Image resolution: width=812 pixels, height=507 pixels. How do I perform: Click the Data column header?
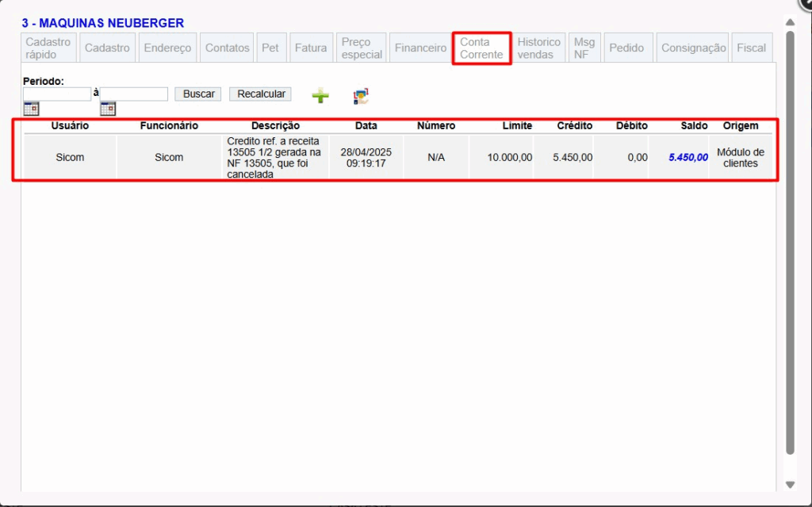click(x=366, y=125)
